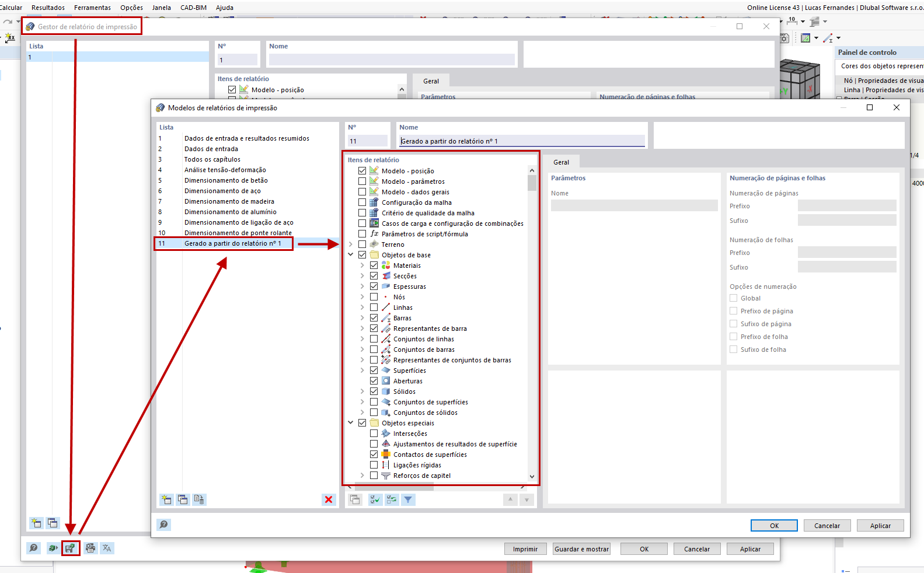This screenshot has height=573, width=924.
Task: Open the Ajuda menu
Action: (x=225, y=8)
